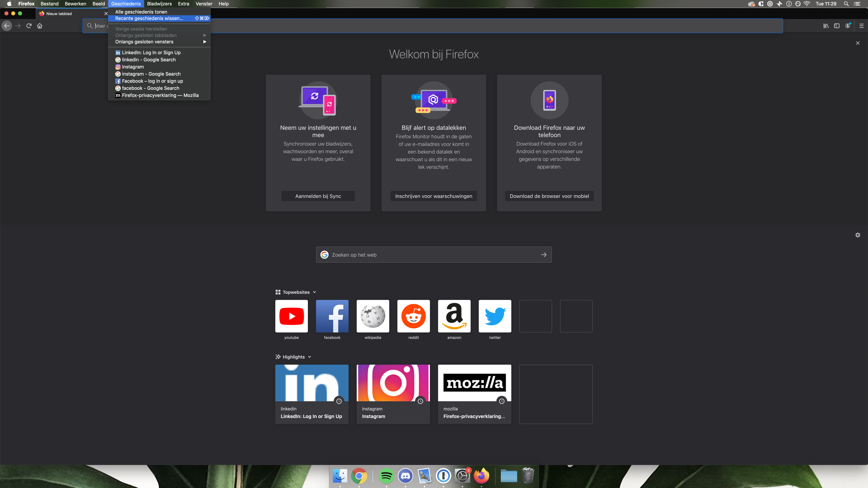Open the Help menu
Viewport: 868px width, 488px height.
tap(223, 4)
